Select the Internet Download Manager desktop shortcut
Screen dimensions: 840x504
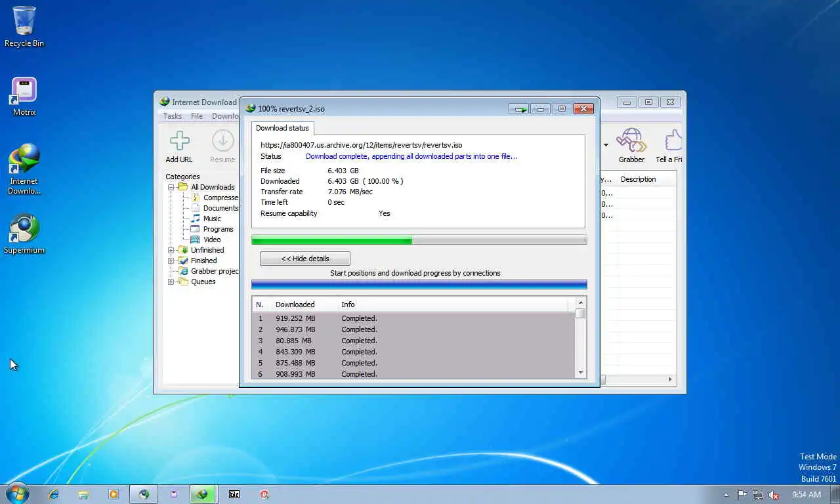pyautogui.click(x=24, y=169)
